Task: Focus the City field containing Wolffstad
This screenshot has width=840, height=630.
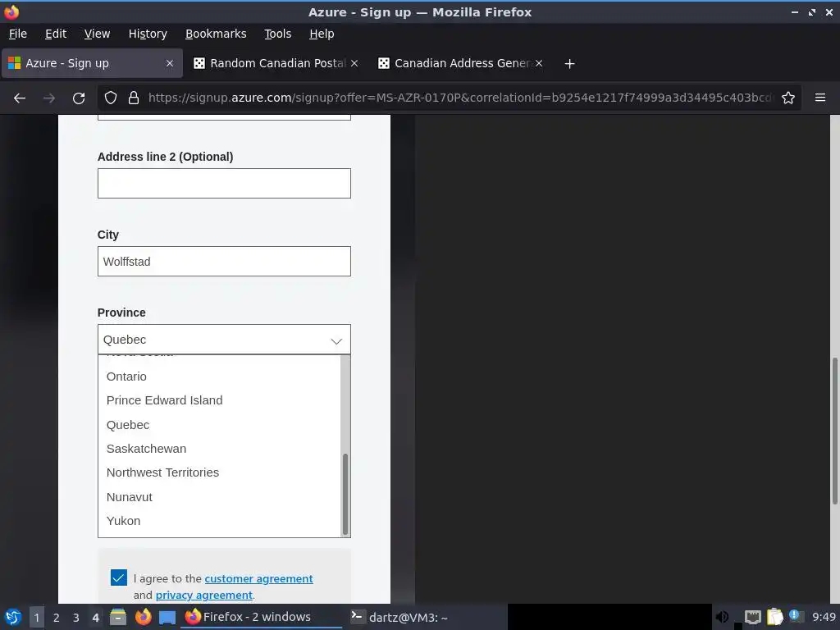Action: pyautogui.click(x=224, y=262)
